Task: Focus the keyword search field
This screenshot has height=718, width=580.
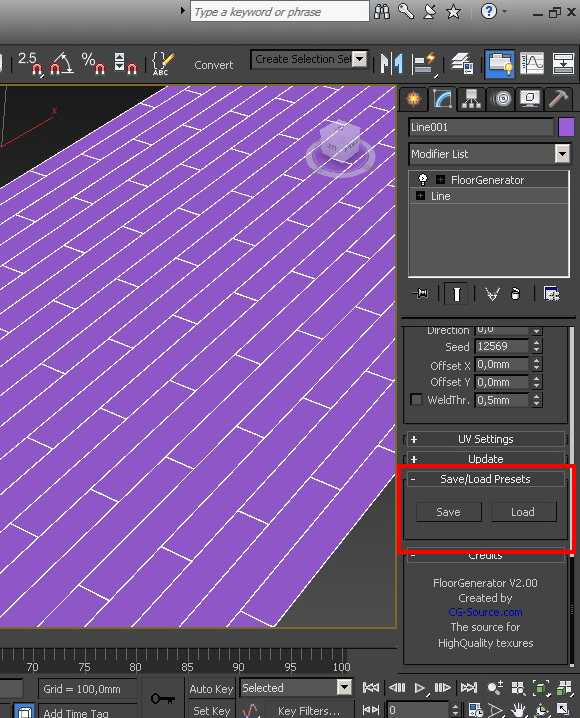Action: click(x=279, y=11)
